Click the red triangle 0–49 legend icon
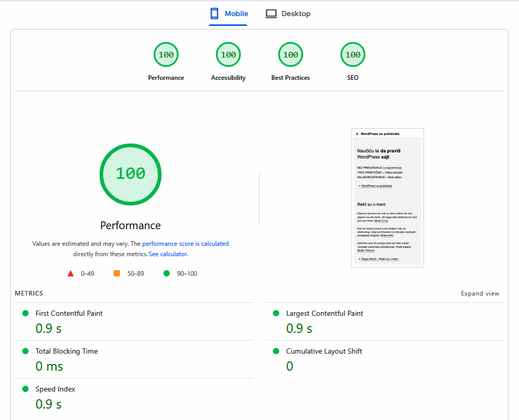The width and height of the screenshot is (519, 420). tap(71, 274)
